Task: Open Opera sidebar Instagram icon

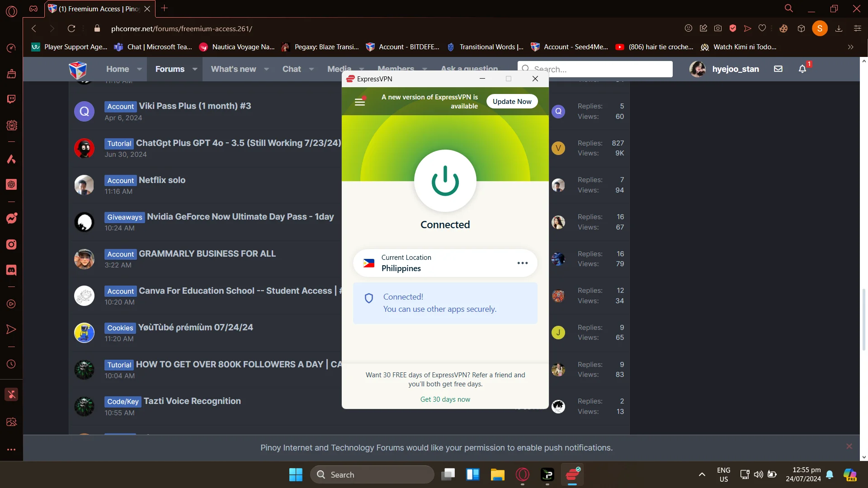Action: coord(11,244)
